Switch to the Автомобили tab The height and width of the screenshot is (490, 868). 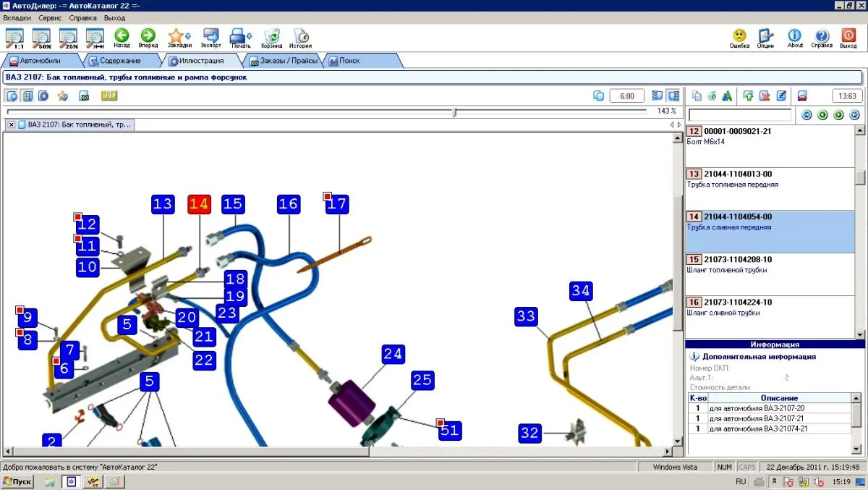point(42,61)
